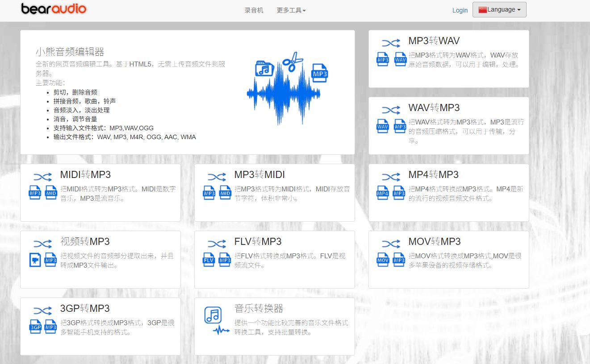Open the WAV转MP3 converter title
590x364 pixels.
[434, 108]
